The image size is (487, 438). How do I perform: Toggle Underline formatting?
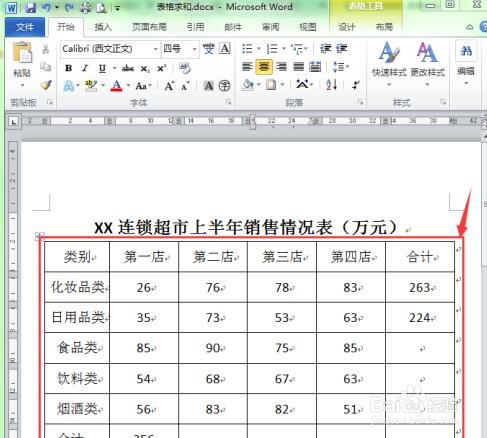(x=102, y=68)
